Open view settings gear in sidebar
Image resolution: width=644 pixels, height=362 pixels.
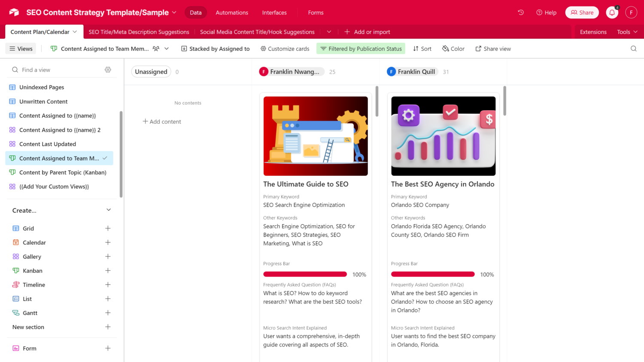(x=108, y=70)
